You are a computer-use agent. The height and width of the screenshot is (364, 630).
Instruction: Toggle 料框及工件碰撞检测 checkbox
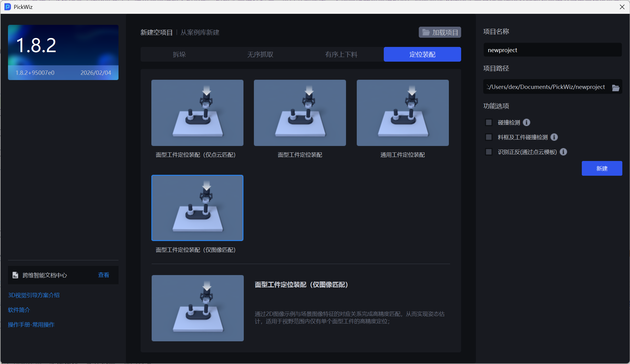click(489, 137)
